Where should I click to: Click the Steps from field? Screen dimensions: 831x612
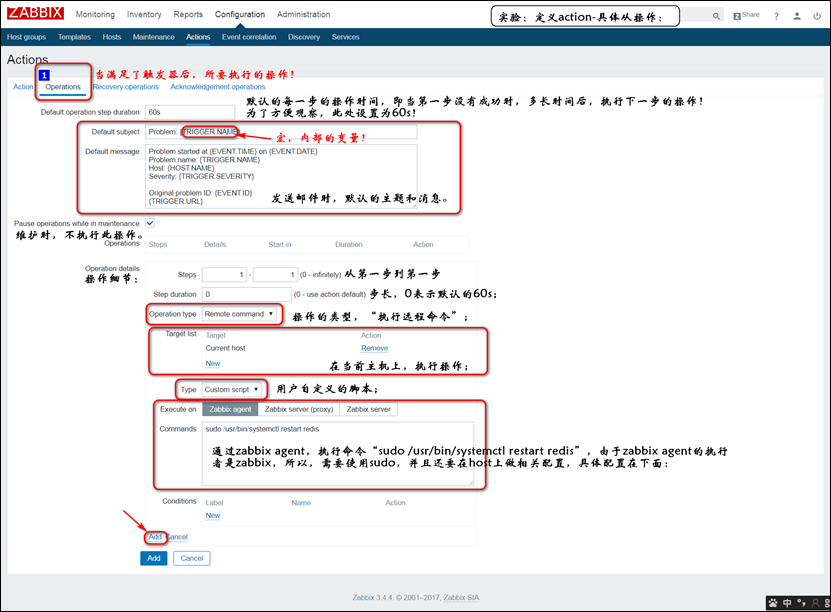pyautogui.click(x=224, y=274)
